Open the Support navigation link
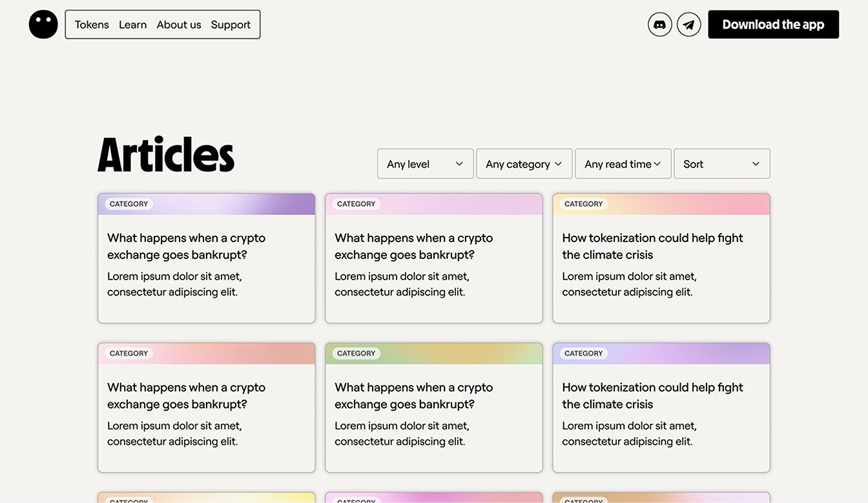 [x=231, y=25]
